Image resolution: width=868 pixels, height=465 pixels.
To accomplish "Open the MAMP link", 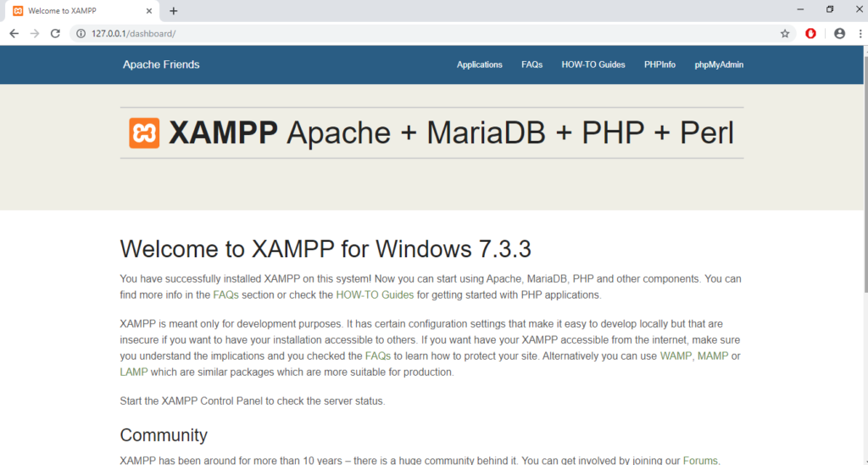I will click(712, 356).
